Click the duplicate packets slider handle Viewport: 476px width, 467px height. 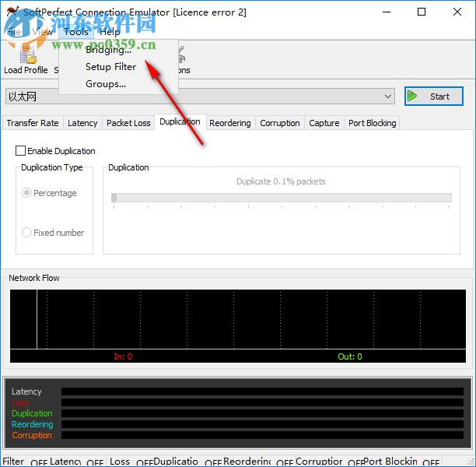click(114, 198)
